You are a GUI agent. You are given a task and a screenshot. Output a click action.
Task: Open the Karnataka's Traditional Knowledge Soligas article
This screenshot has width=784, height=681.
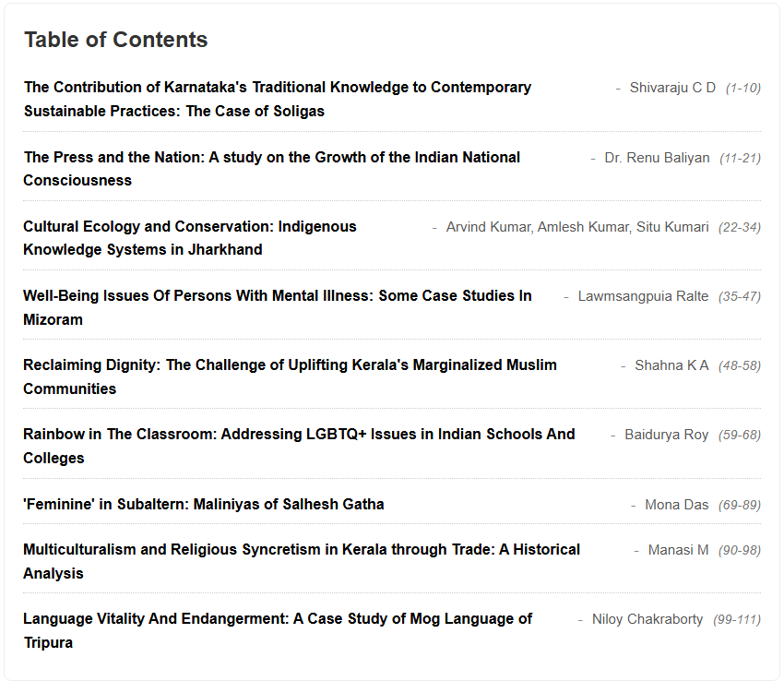[278, 99]
